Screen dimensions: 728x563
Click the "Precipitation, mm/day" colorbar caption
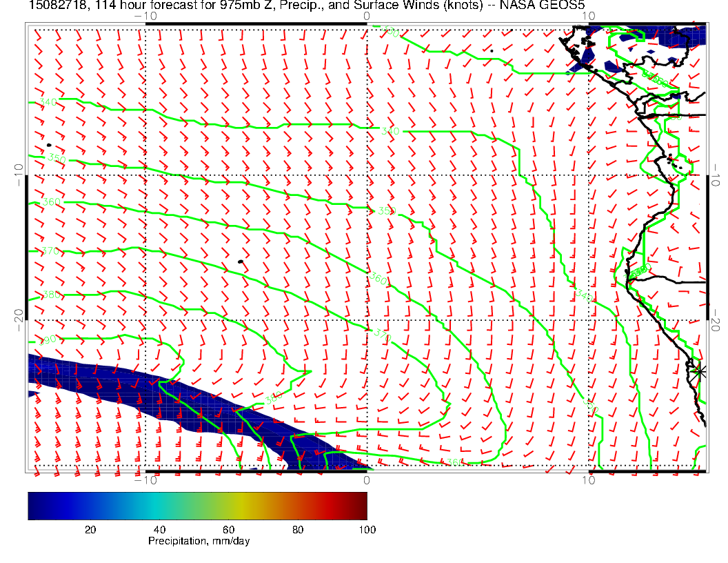click(x=199, y=541)
